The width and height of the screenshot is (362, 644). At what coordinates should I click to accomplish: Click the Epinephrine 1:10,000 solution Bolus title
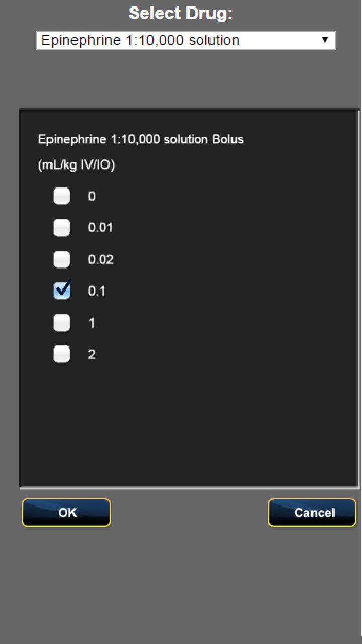pyautogui.click(x=141, y=139)
